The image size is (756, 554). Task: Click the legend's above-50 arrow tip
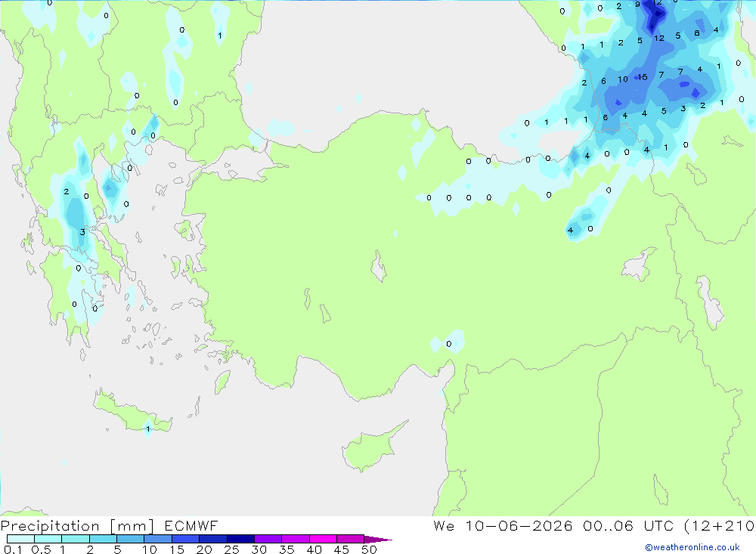click(x=377, y=540)
